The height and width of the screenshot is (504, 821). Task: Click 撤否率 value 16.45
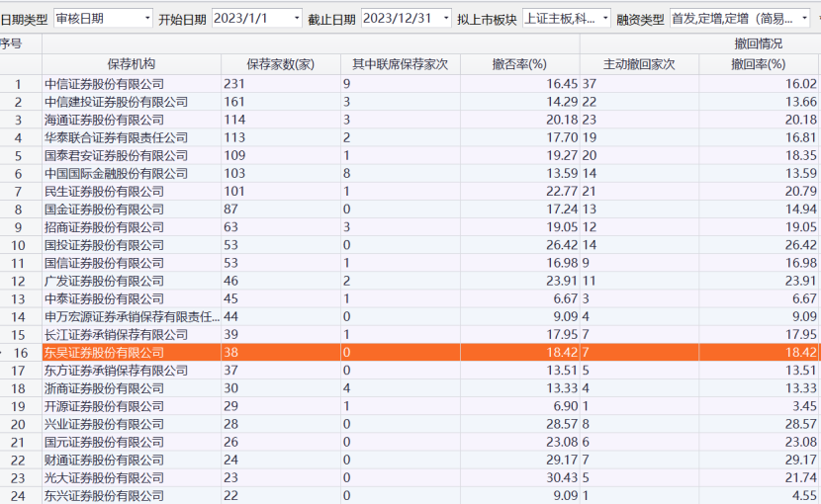pyautogui.click(x=562, y=84)
